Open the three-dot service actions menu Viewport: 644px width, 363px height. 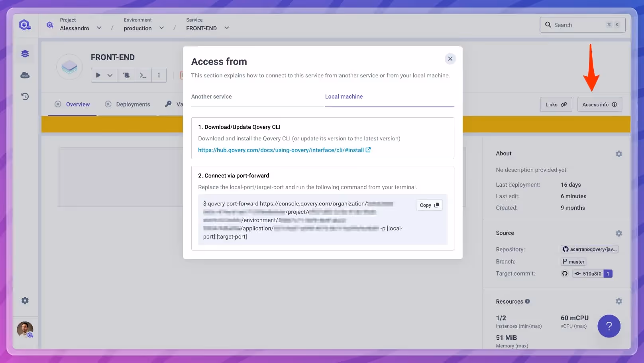coord(159,75)
